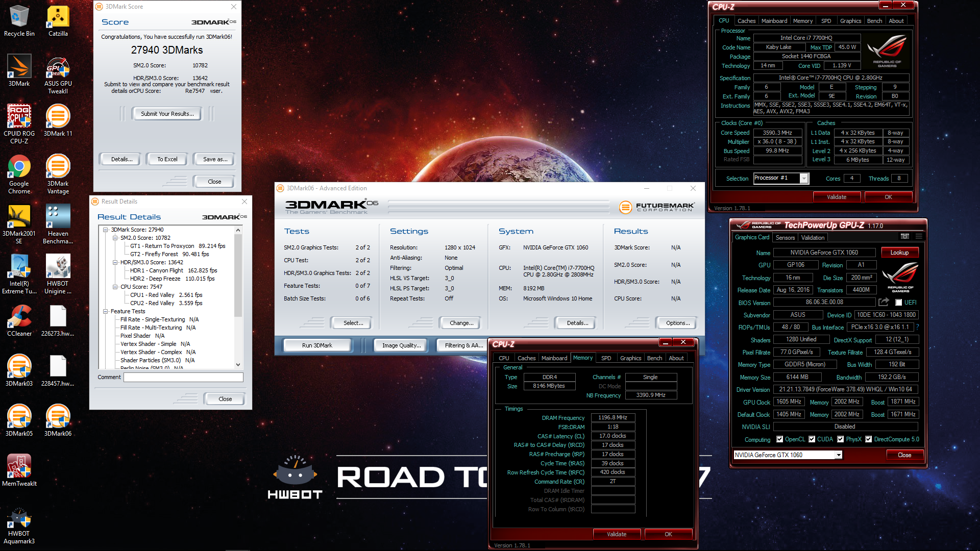
Task: Open HWBOT Unigine desktop icon
Action: click(x=58, y=274)
